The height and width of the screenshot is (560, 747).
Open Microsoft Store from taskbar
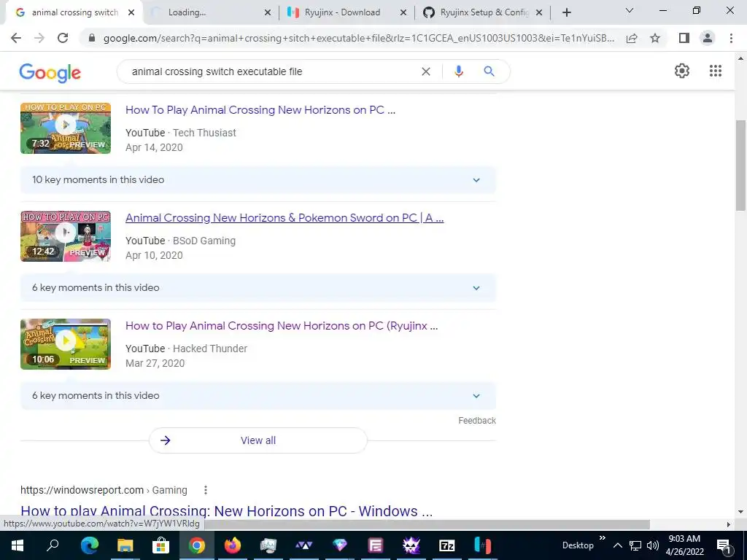click(x=160, y=545)
